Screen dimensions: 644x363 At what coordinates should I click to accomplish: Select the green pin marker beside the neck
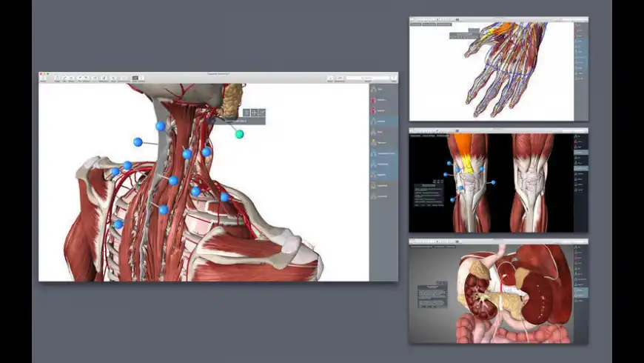[239, 134]
